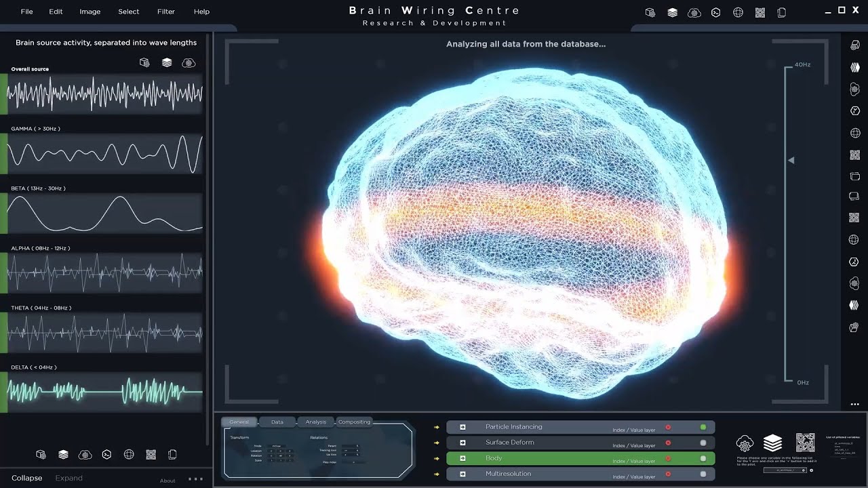Screen dimensions: 868x488
Task: Click the Expand button
Action: click(68, 478)
